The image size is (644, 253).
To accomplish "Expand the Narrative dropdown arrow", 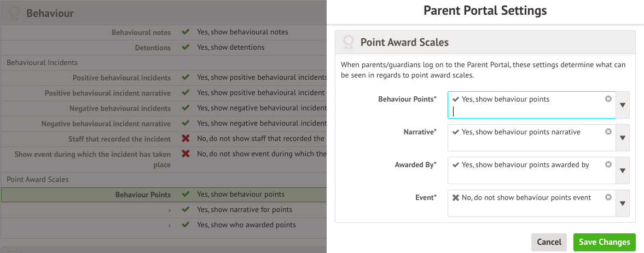I will pos(623,138).
